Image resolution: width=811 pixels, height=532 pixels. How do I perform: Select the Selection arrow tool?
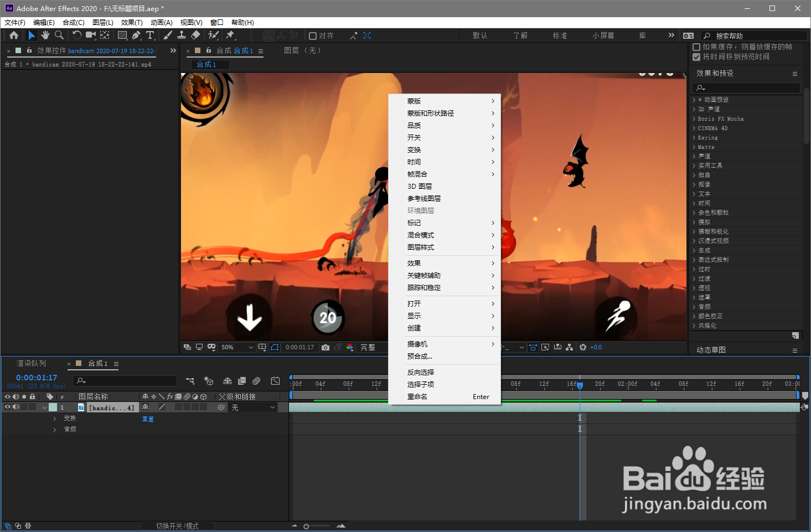coord(32,35)
